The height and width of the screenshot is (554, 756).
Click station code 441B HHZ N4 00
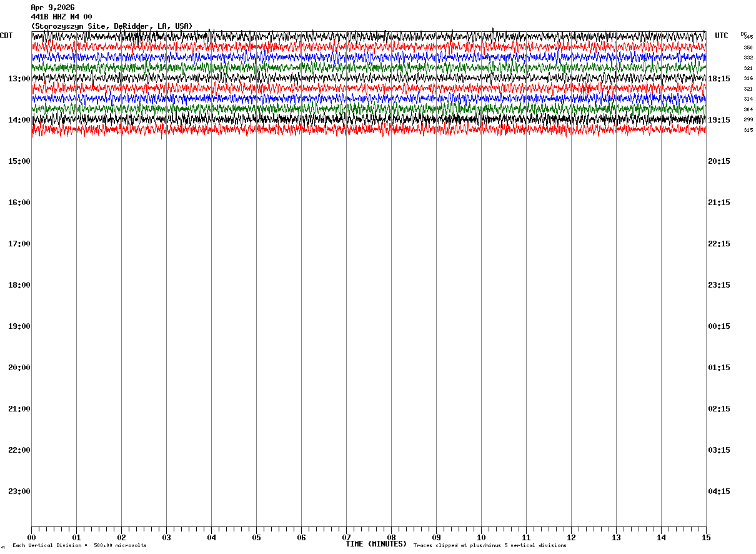click(61, 17)
